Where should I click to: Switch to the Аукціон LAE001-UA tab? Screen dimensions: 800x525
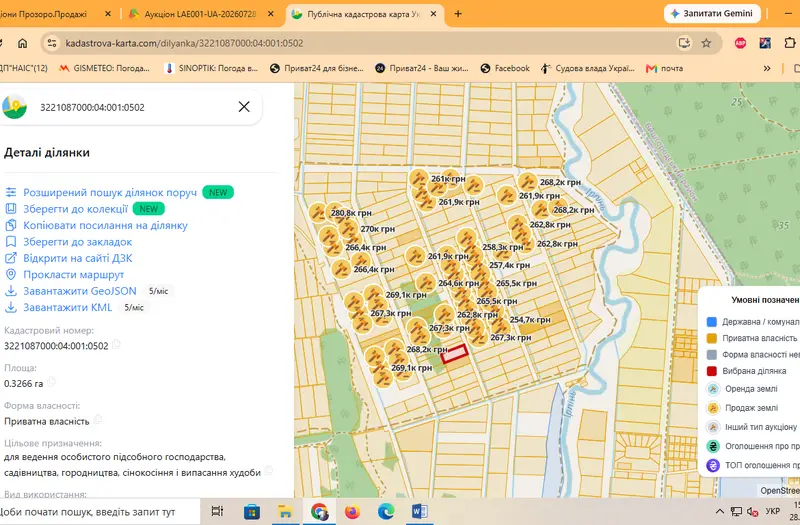pos(199,14)
